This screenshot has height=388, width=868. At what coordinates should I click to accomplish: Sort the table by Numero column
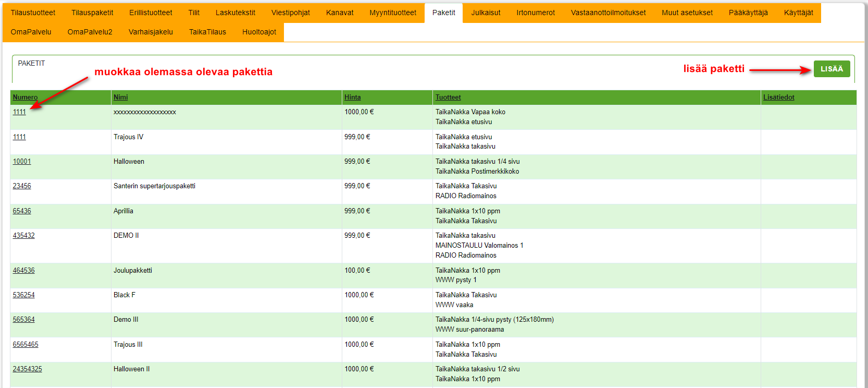point(25,98)
